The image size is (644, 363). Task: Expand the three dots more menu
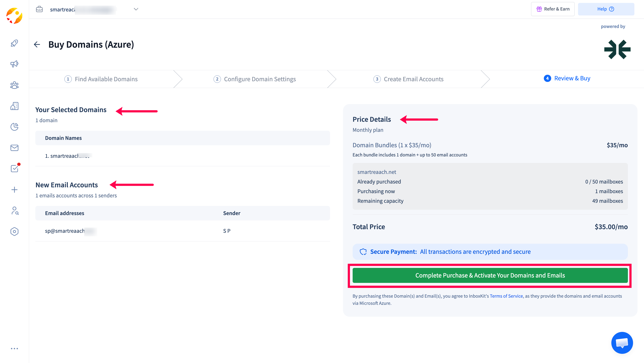tap(14, 348)
